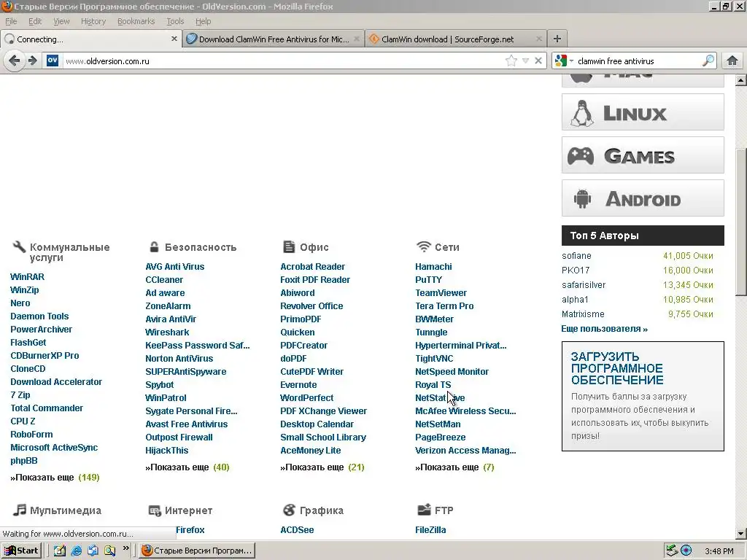This screenshot has width=747, height=560.
Task: Open the Windows Start button
Action: pyautogui.click(x=21, y=551)
